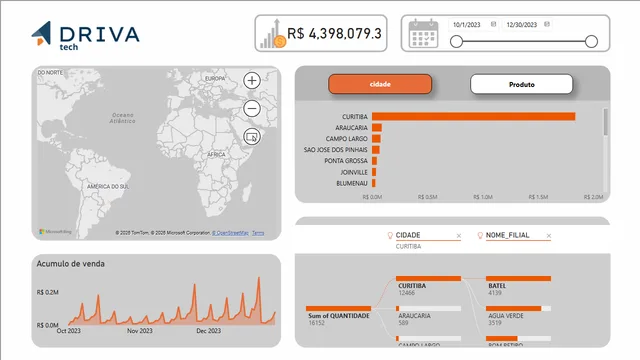The height and width of the screenshot is (360, 640).
Task: Click Nov 2023 label on sales chart
Action: tap(140, 331)
